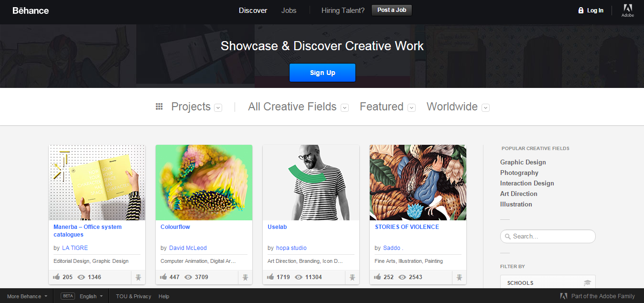644x303 pixels.
Task: Open the Manerba office catalogues thumbnail
Action: 97,182
